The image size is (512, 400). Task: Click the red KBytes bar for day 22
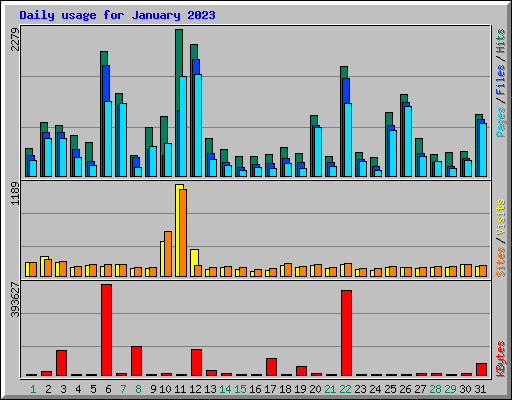click(346, 333)
